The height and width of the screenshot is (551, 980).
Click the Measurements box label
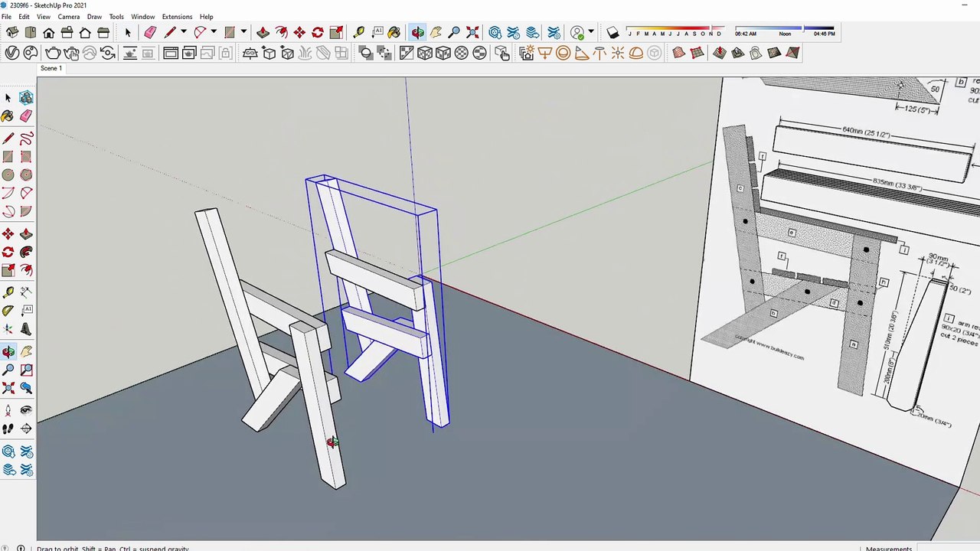point(889,548)
